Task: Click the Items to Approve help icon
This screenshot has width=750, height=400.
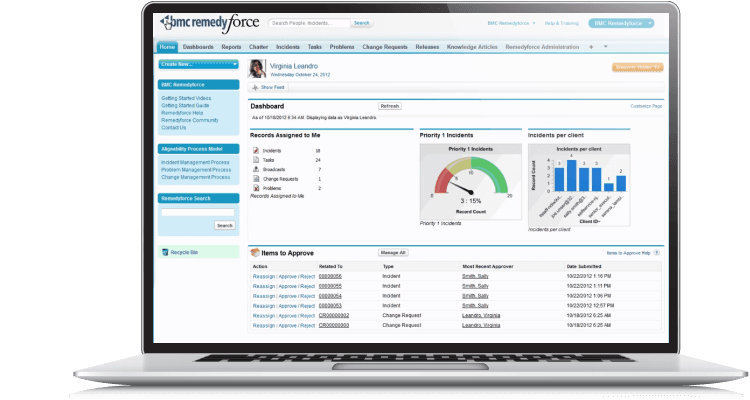Action: tap(657, 253)
